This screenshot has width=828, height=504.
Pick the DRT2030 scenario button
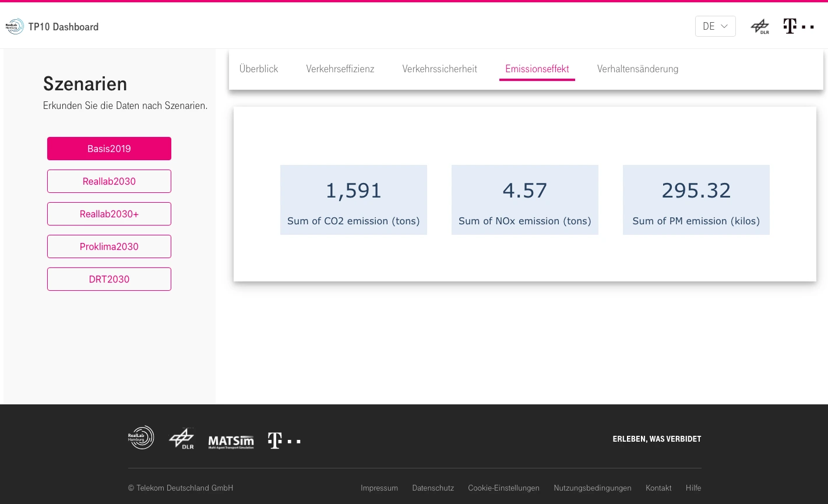[109, 279]
